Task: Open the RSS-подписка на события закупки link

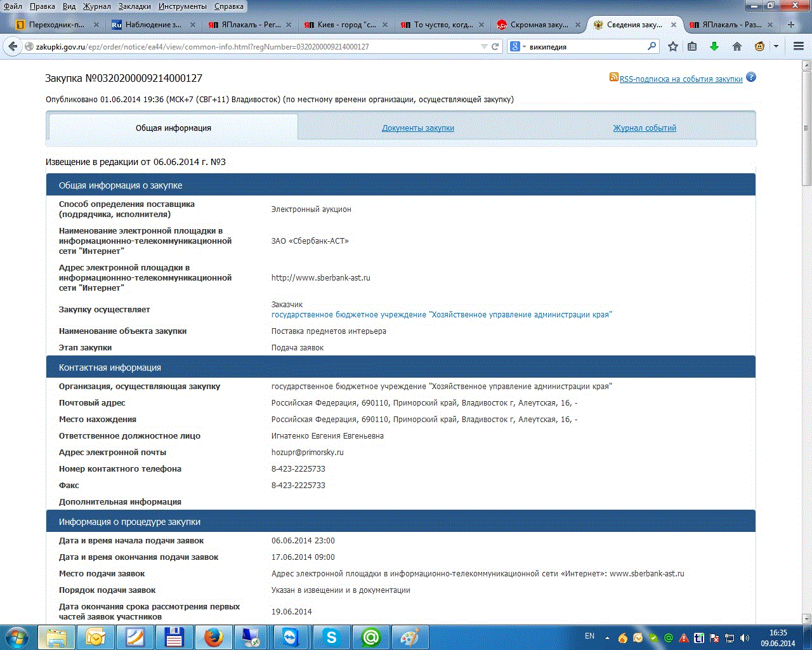Action: click(x=681, y=79)
